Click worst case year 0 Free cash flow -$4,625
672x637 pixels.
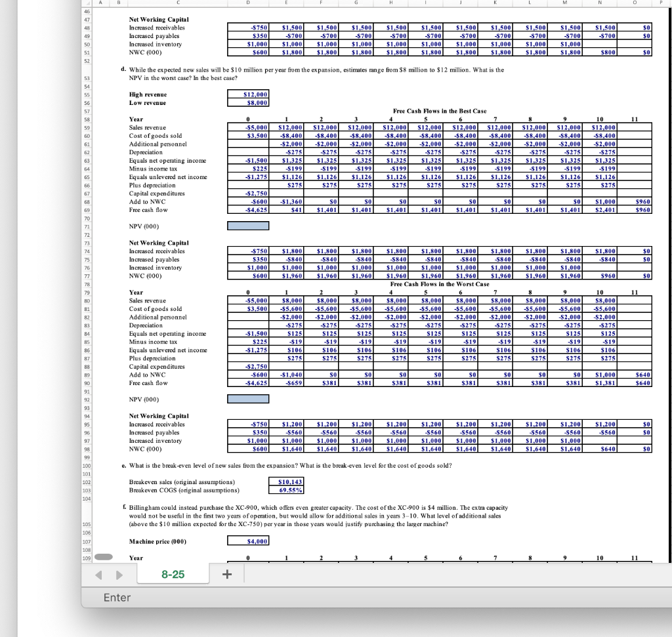tap(248, 383)
